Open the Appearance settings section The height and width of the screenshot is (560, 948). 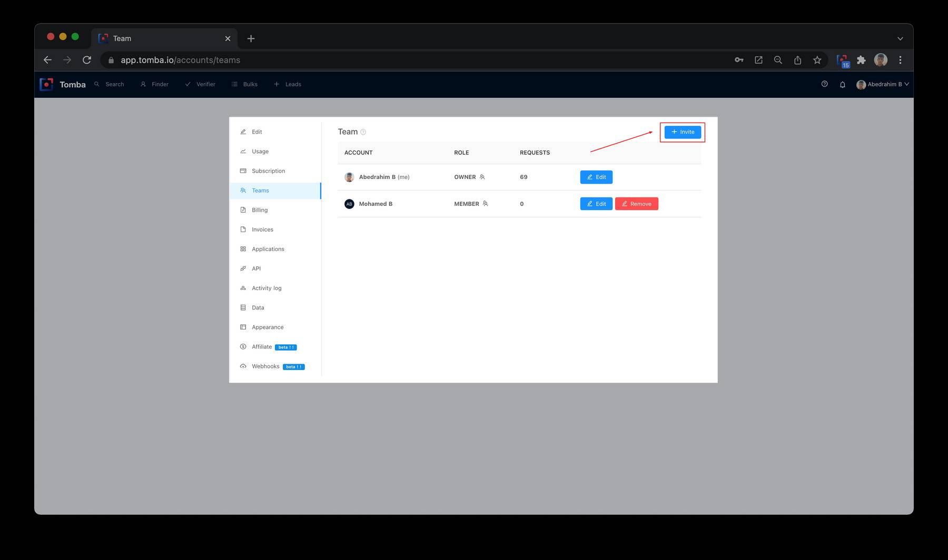tap(275, 327)
